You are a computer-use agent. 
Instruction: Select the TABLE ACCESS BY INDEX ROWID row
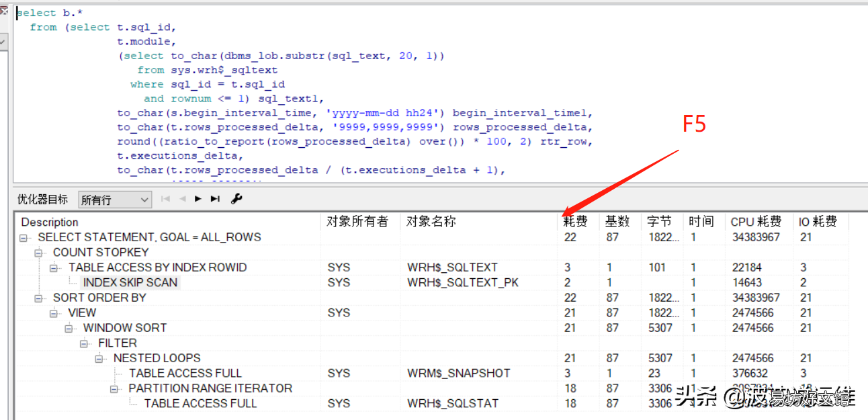click(x=157, y=267)
